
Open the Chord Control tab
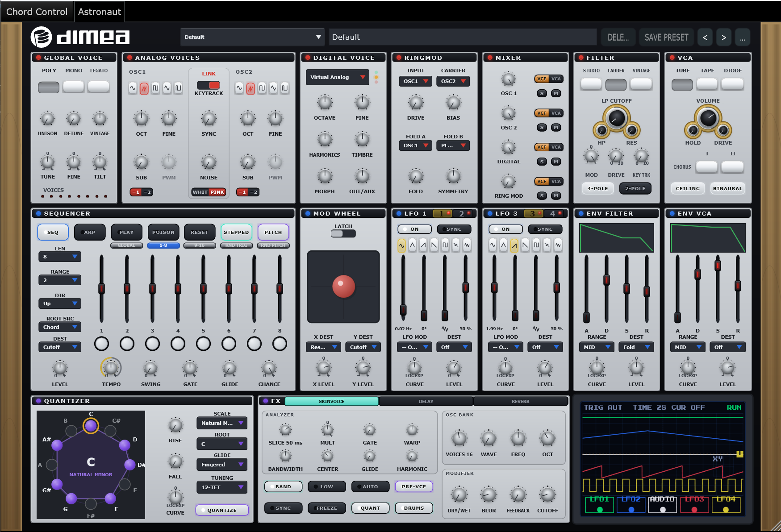point(37,12)
